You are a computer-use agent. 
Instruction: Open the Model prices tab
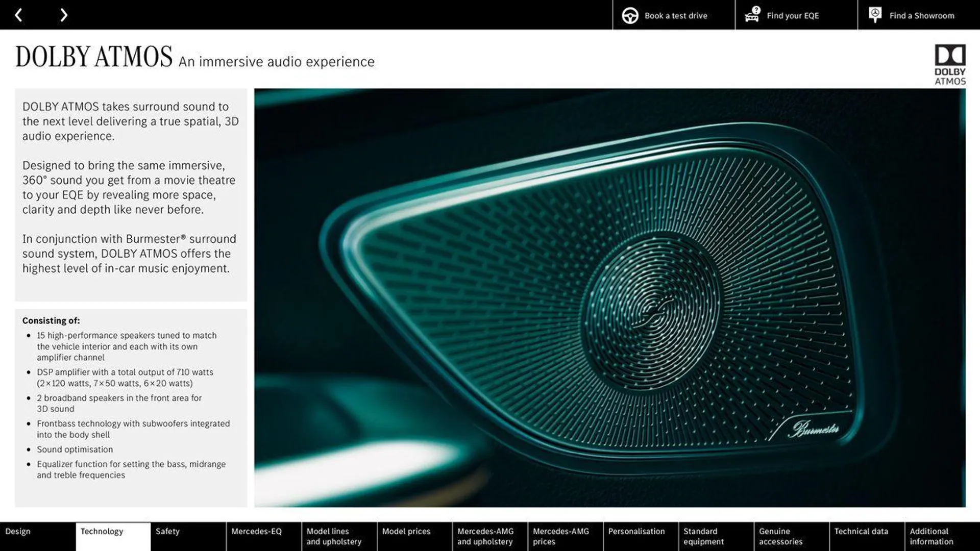pyautogui.click(x=415, y=536)
